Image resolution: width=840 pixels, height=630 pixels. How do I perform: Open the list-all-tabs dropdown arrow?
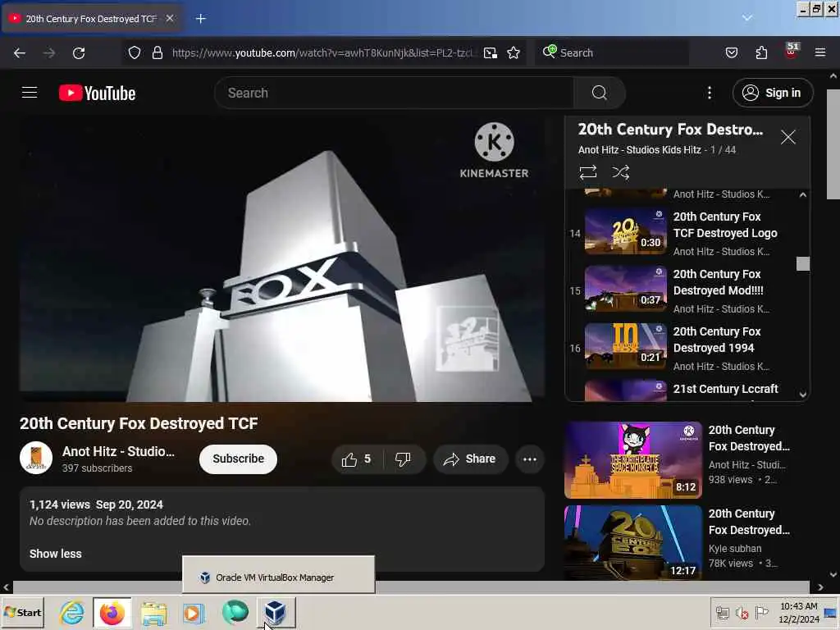click(747, 18)
